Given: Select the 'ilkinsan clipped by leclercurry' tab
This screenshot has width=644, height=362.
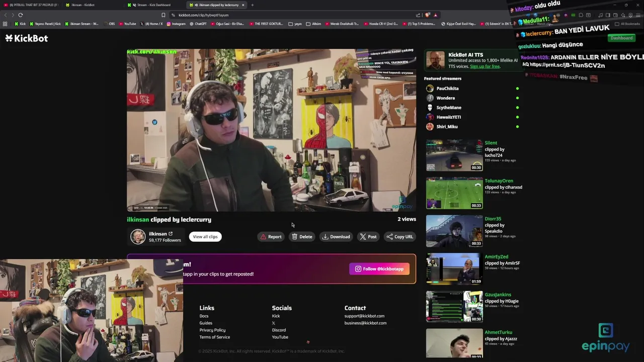Looking at the screenshot, I should point(215,5).
